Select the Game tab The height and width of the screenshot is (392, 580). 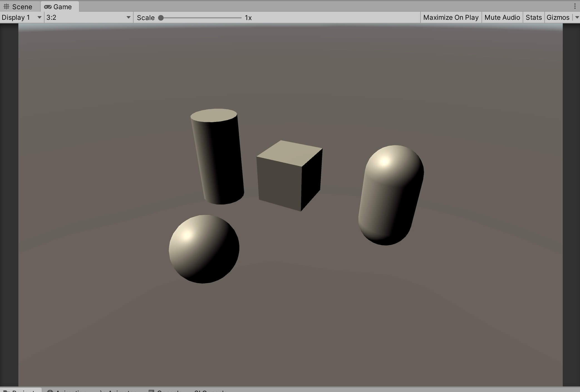pyautogui.click(x=59, y=6)
